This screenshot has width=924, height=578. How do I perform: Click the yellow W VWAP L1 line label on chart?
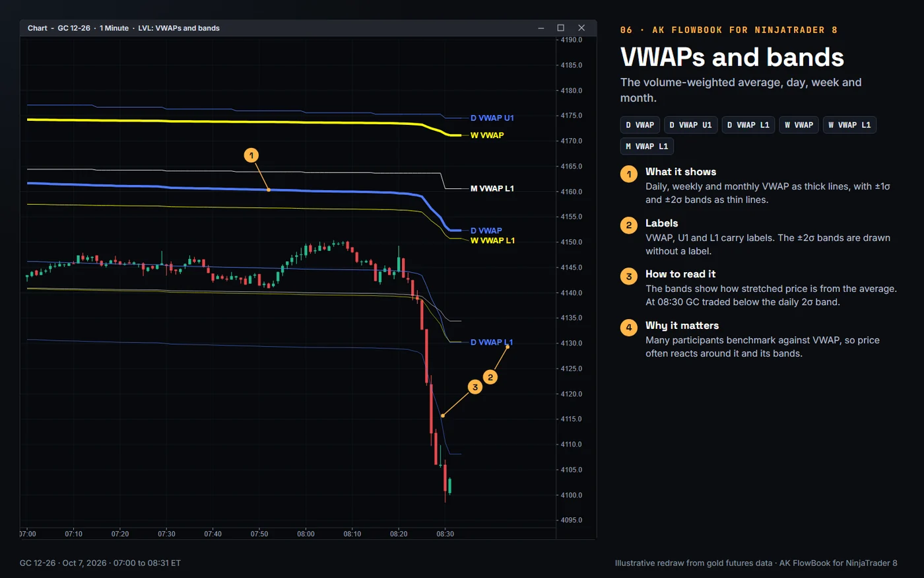[x=492, y=240]
